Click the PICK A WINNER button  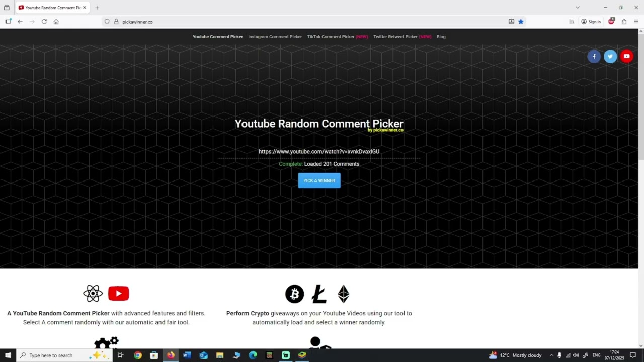click(x=319, y=180)
